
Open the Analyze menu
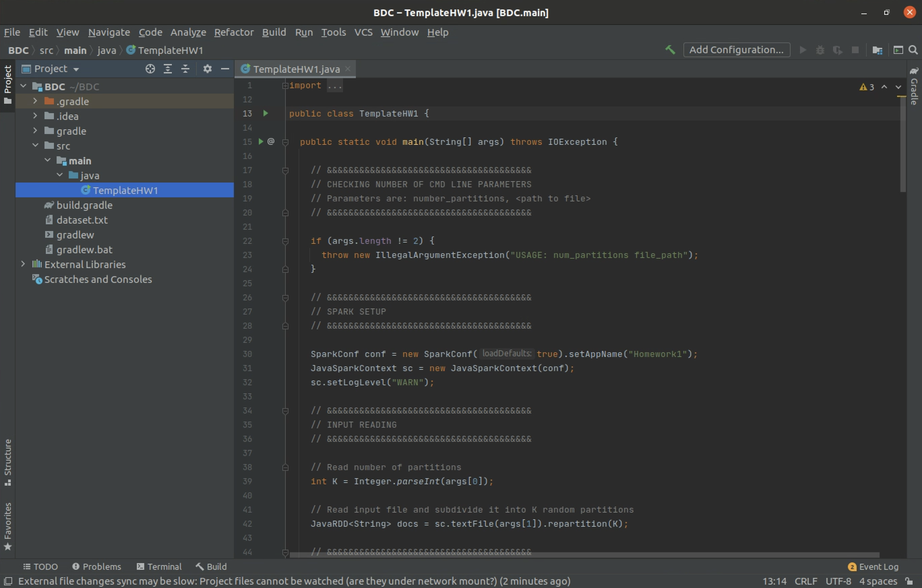pos(188,32)
